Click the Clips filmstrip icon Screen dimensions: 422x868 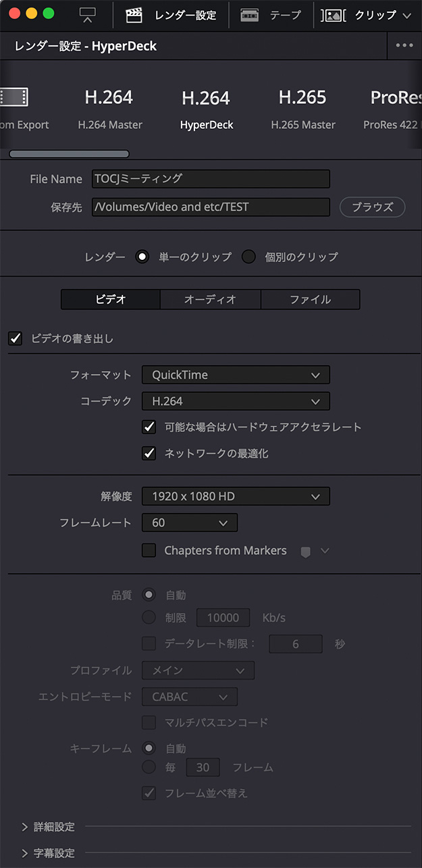click(332, 15)
